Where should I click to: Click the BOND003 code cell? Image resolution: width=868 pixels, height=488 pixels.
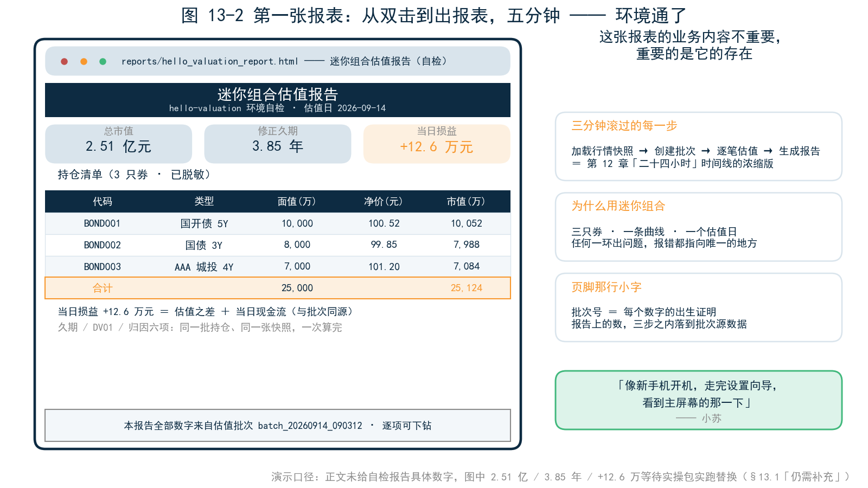pos(102,267)
